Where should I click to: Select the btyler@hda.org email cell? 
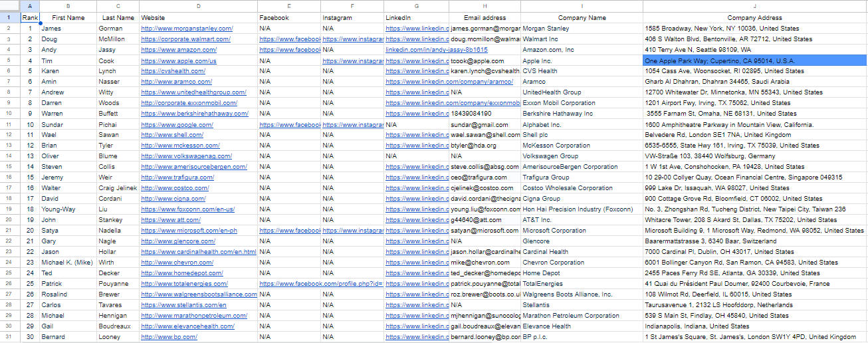(485, 146)
